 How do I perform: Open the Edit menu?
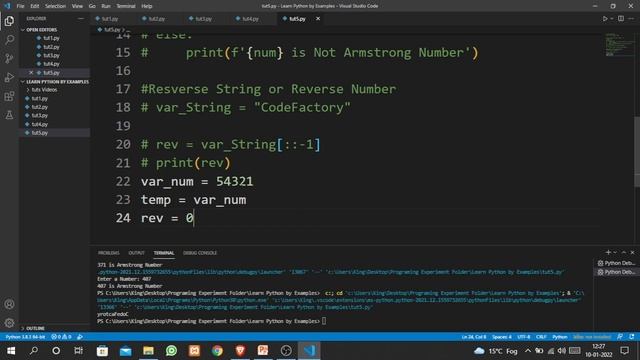tap(35, 6)
